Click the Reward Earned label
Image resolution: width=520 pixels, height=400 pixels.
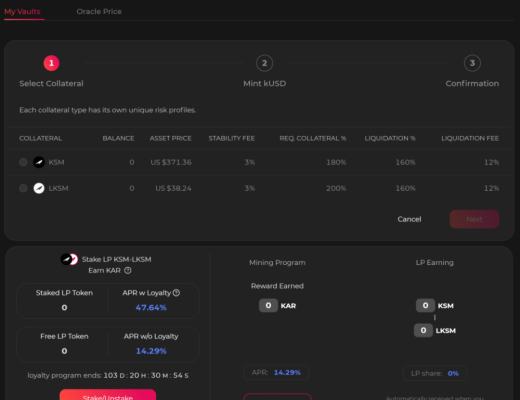(277, 286)
